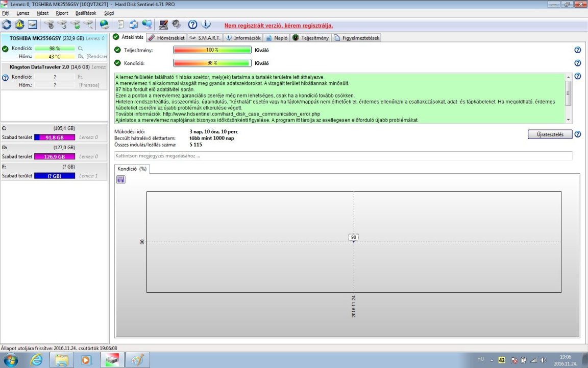Click the HU language indicator
The image size is (588, 368).
(x=480, y=359)
